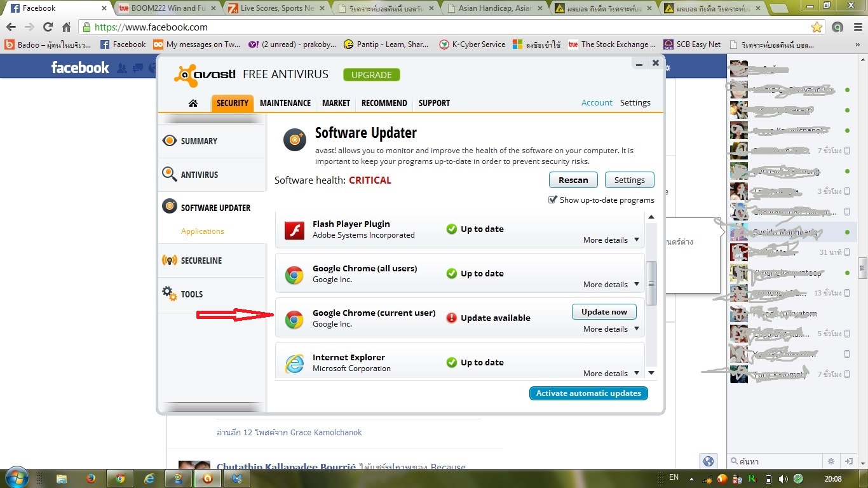Open Internet Explorer from the taskbar
The height and width of the screenshot is (488, 868).
pyautogui.click(x=150, y=478)
